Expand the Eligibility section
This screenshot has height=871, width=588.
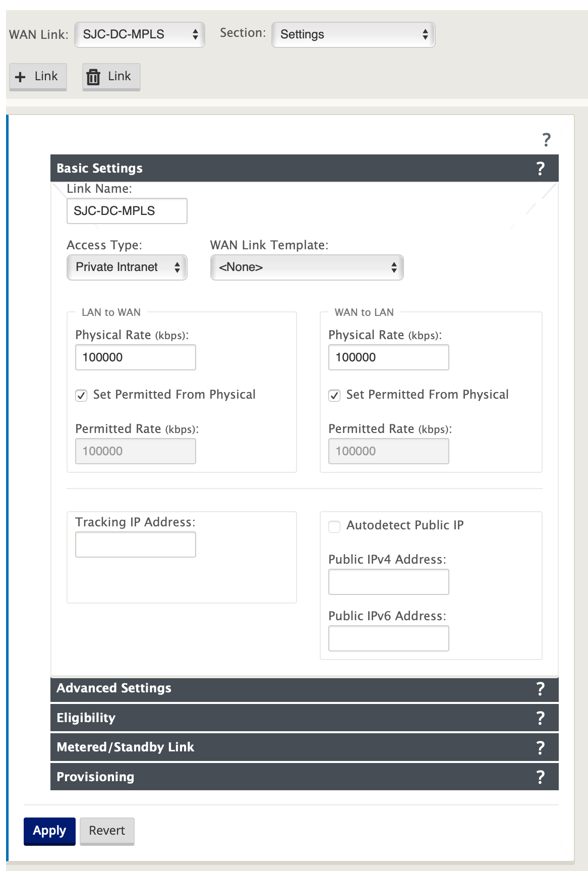pos(305,718)
